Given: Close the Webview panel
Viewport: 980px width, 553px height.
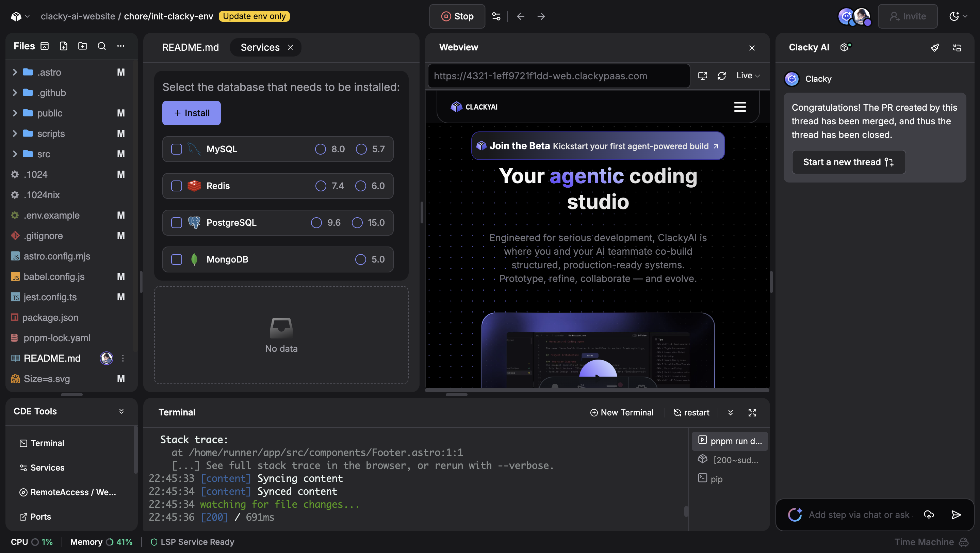Looking at the screenshot, I should pyautogui.click(x=752, y=48).
